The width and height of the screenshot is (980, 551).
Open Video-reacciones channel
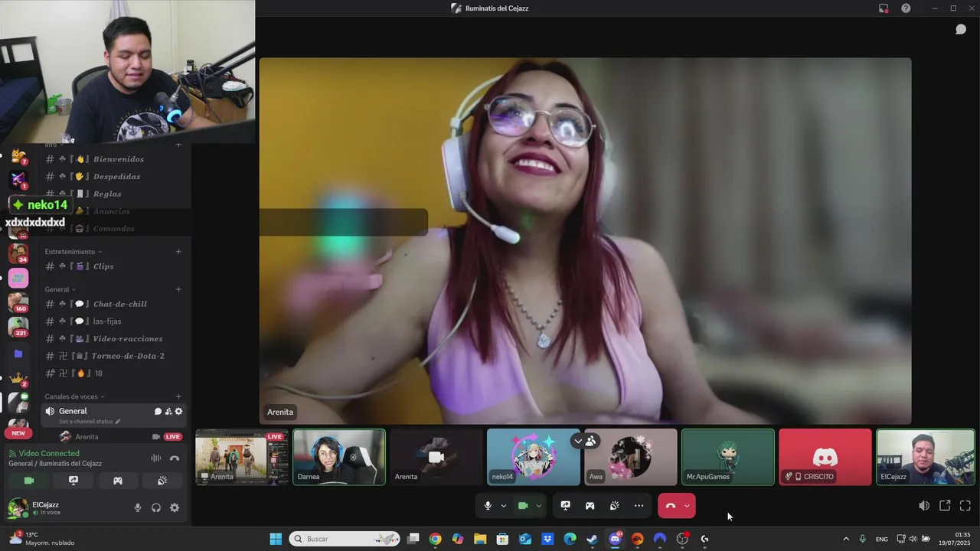tap(115, 339)
